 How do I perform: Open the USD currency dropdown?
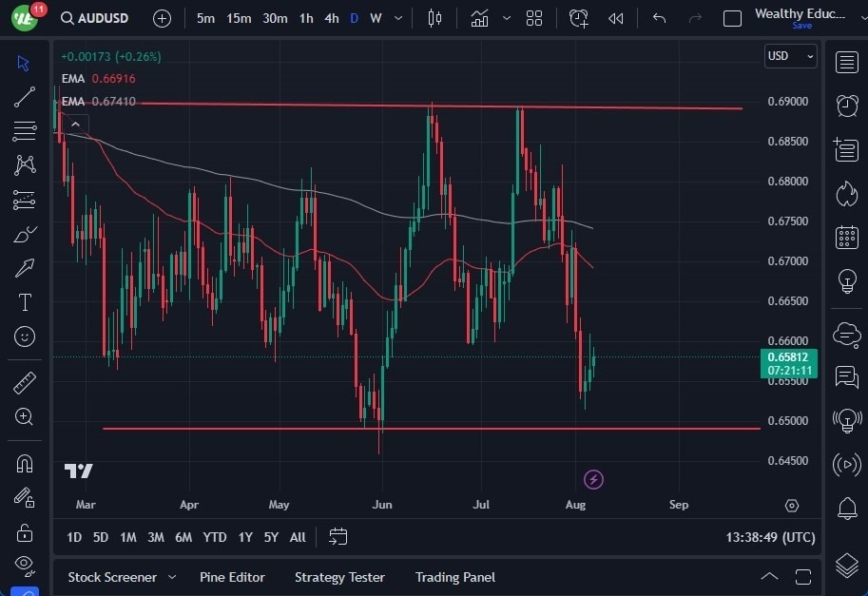790,56
